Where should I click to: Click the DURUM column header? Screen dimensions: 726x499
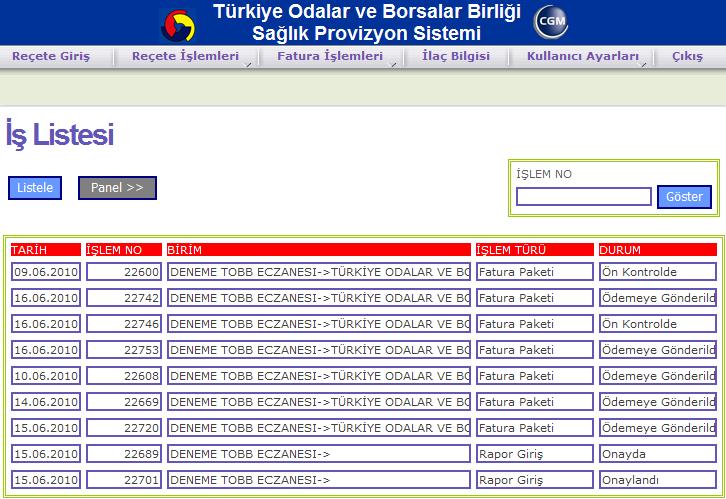[x=657, y=250]
